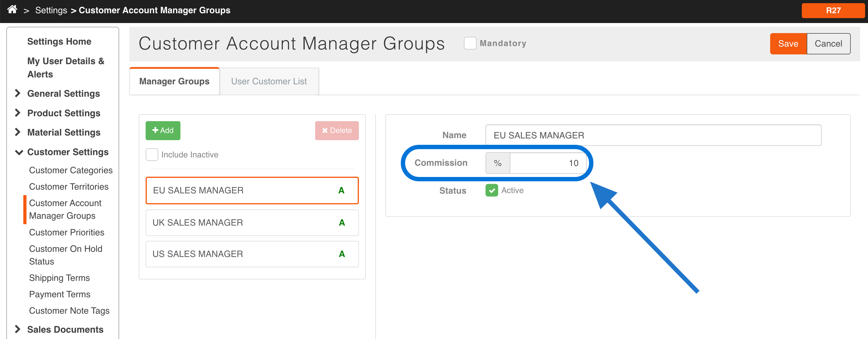This screenshot has height=339, width=868.
Task: Toggle the Mandatory checkbox
Action: click(x=470, y=43)
